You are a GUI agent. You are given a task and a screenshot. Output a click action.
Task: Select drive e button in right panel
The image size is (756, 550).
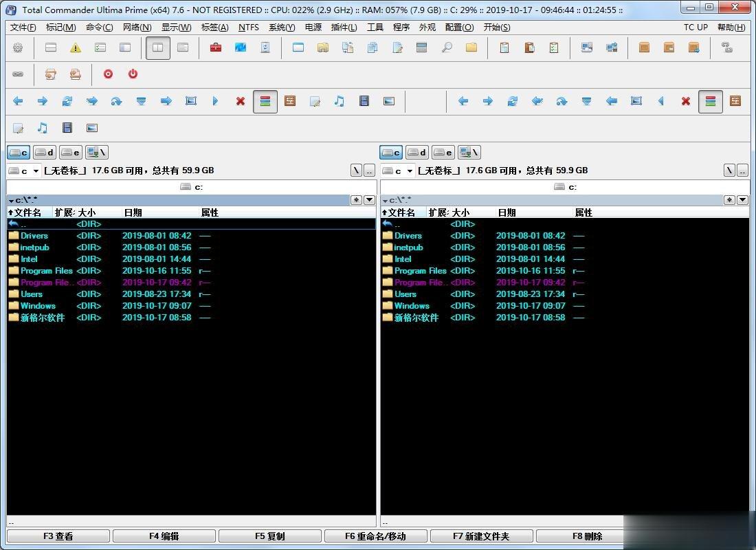point(443,153)
